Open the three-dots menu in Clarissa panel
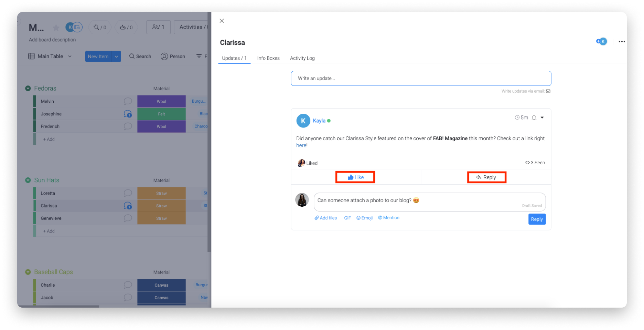This screenshot has width=644, height=330. pyautogui.click(x=622, y=42)
